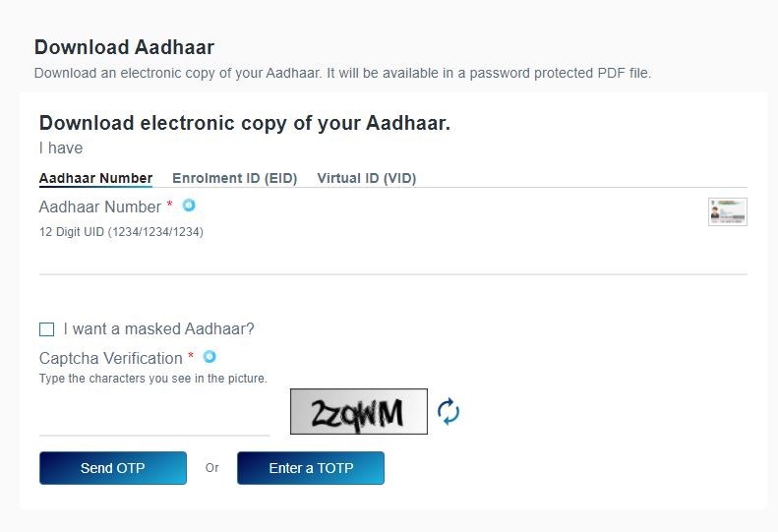Click the password protected PDF description text

coord(342,73)
